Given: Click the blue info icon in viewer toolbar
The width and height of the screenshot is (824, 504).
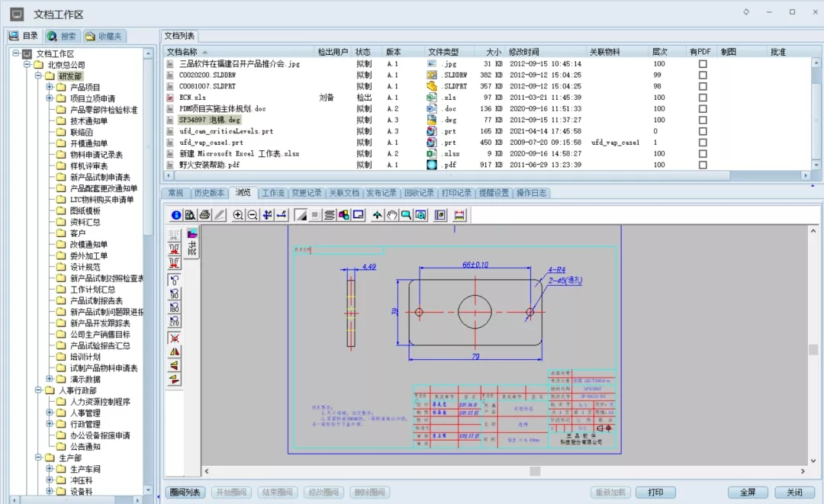Looking at the screenshot, I should pyautogui.click(x=176, y=216).
